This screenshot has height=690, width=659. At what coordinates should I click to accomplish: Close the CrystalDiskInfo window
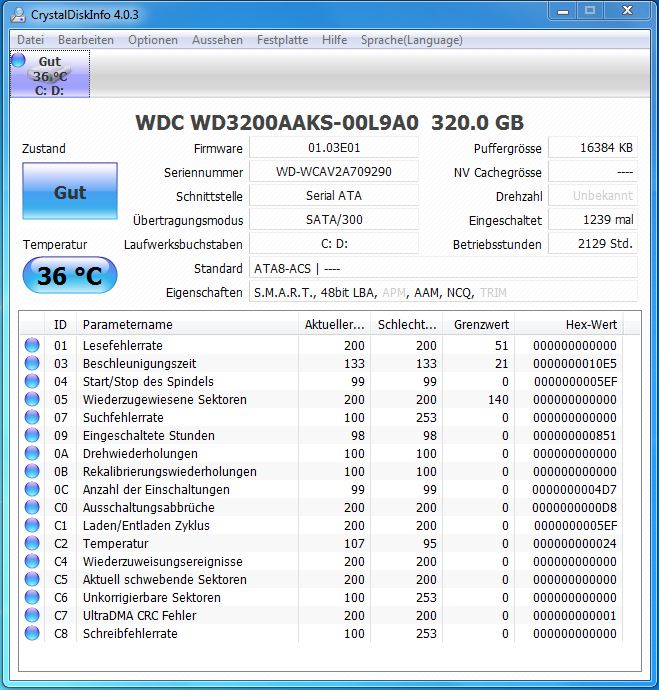click(x=628, y=11)
